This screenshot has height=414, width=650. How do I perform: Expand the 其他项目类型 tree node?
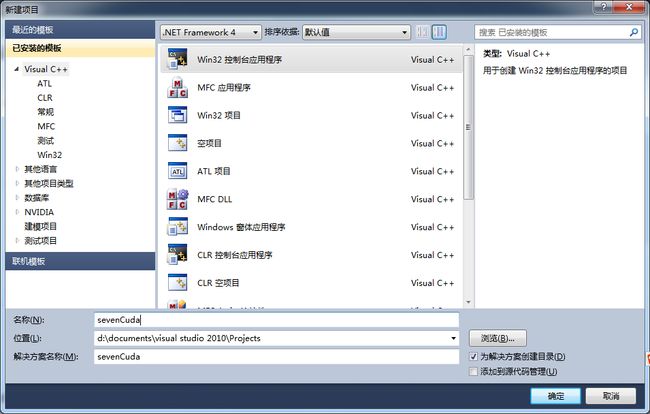coord(17,183)
